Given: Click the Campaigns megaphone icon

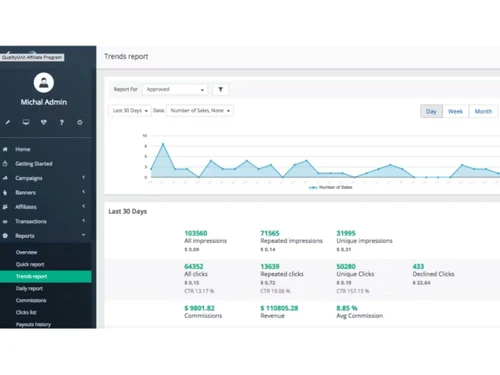Looking at the screenshot, I should click(5, 178).
